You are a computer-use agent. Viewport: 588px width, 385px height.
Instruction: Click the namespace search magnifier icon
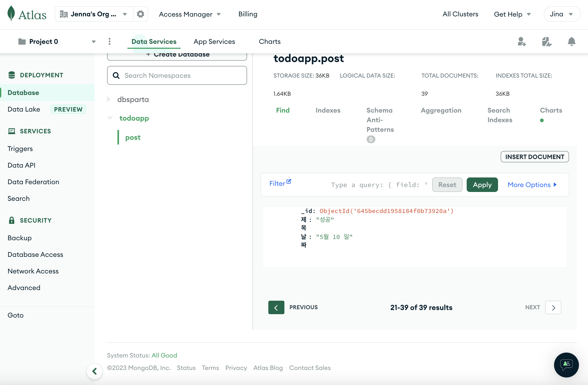[x=116, y=75]
